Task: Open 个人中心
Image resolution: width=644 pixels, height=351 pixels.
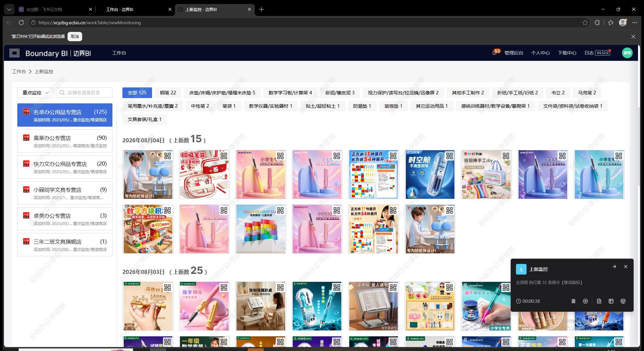Action: tap(541, 53)
